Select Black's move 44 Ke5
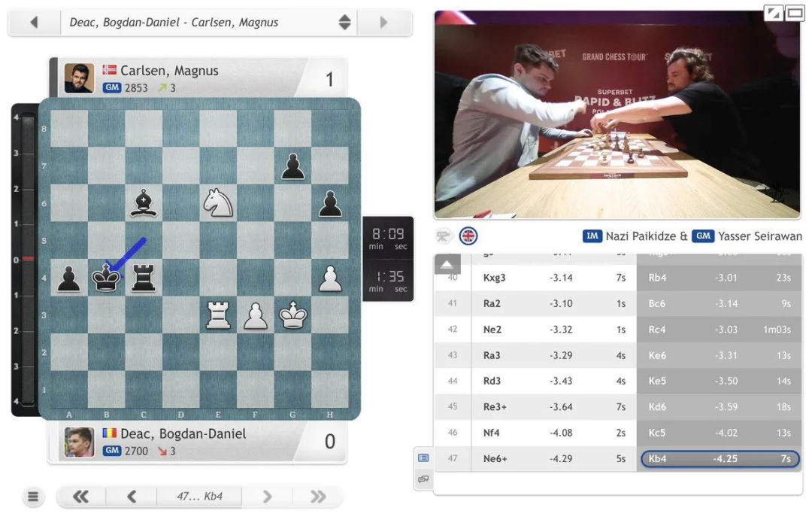This screenshot has height=517, width=812. [720, 381]
